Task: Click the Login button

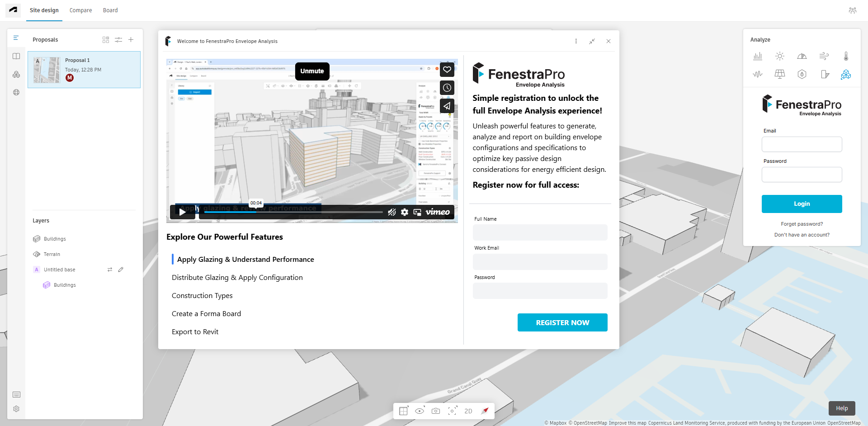Action: pos(802,204)
